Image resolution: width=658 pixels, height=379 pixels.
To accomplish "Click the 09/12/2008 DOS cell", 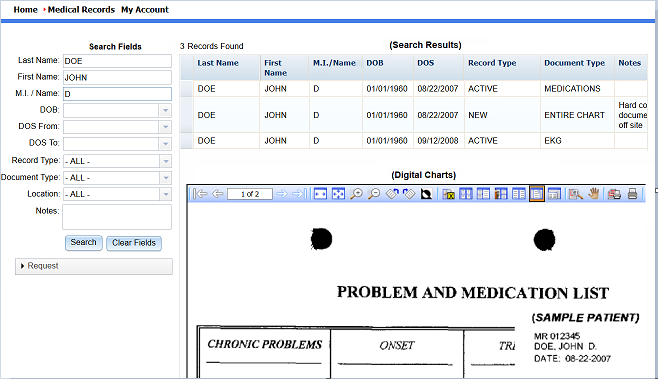I will [x=438, y=141].
